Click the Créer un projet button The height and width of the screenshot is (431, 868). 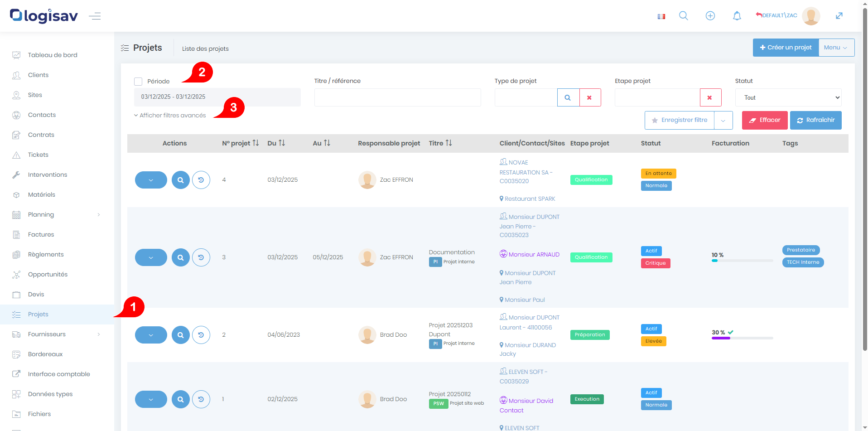tap(786, 48)
